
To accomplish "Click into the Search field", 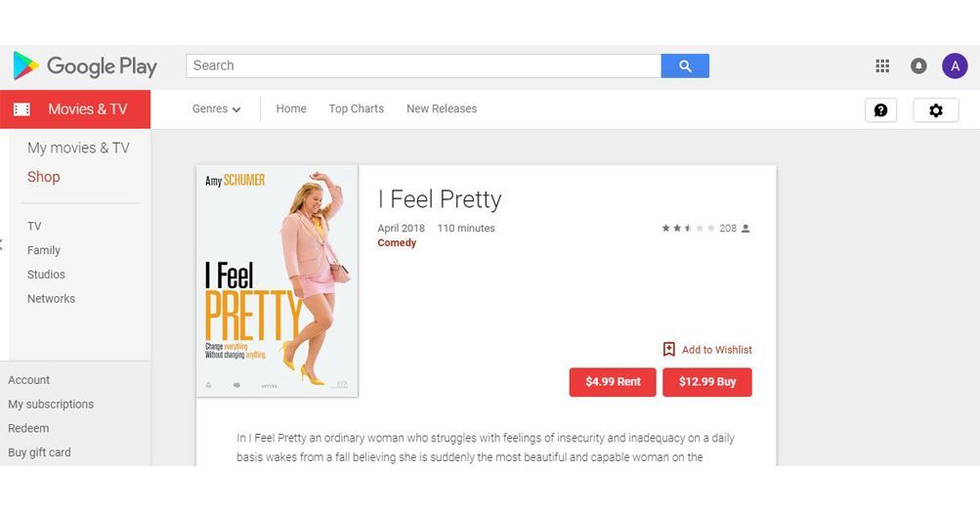I will 423,66.
